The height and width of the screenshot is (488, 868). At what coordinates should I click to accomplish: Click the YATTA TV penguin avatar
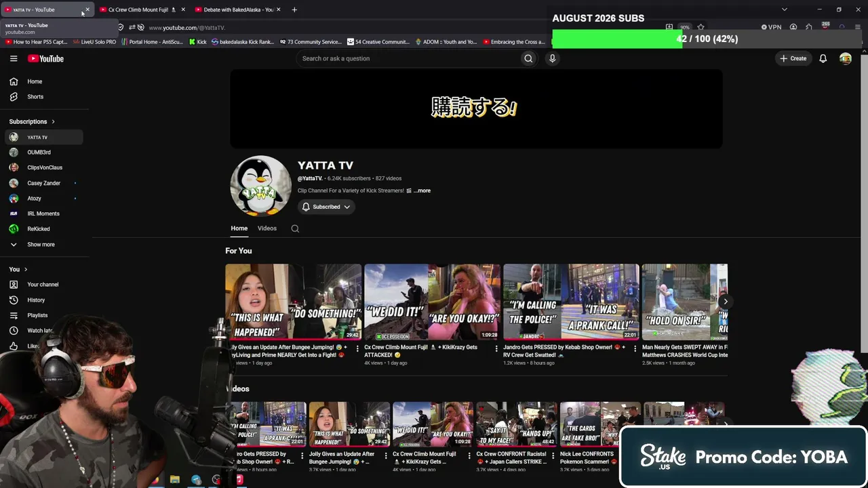[260, 186]
